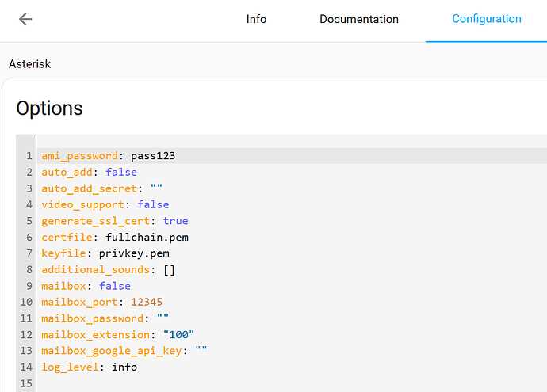
Task: Click line number 1 in the gutter
Action: click(29, 156)
